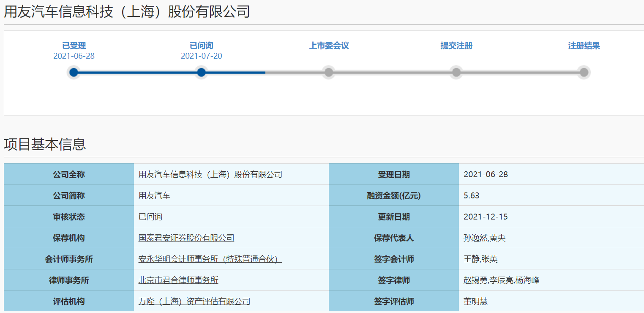Click the 2021-07-20 date under 已问询
This screenshot has height=313, width=644.
pyautogui.click(x=202, y=56)
